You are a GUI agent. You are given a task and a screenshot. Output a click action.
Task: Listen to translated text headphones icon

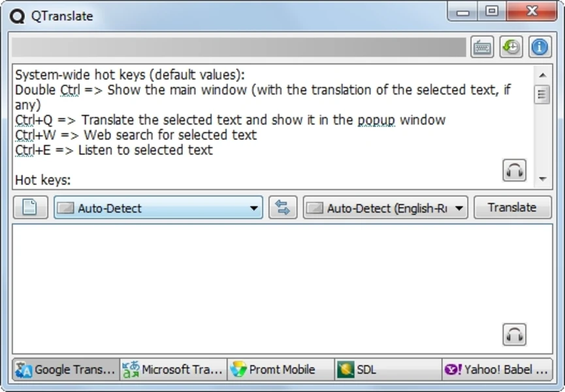point(515,335)
